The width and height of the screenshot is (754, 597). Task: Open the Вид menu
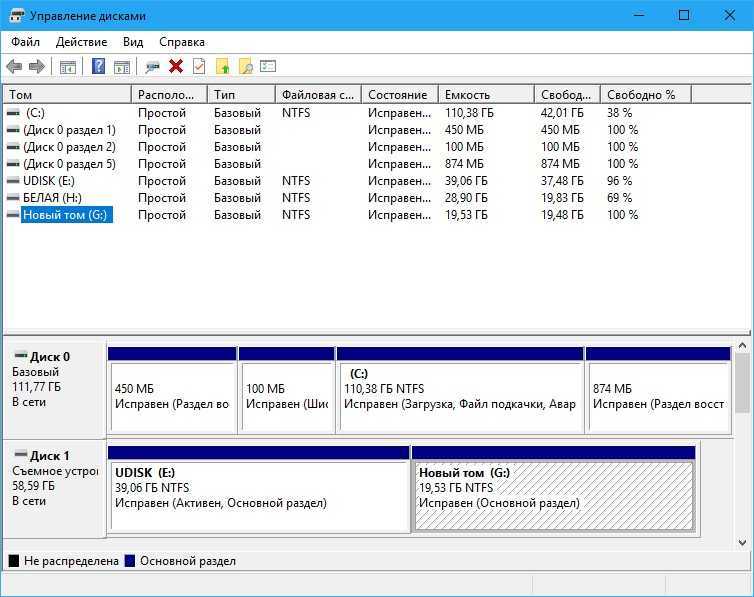(x=133, y=42)
